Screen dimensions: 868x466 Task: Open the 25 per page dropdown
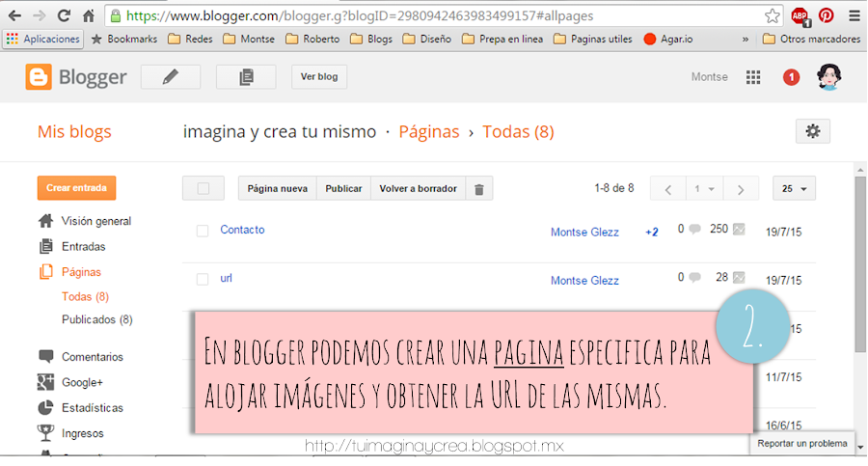pos(794,189)
